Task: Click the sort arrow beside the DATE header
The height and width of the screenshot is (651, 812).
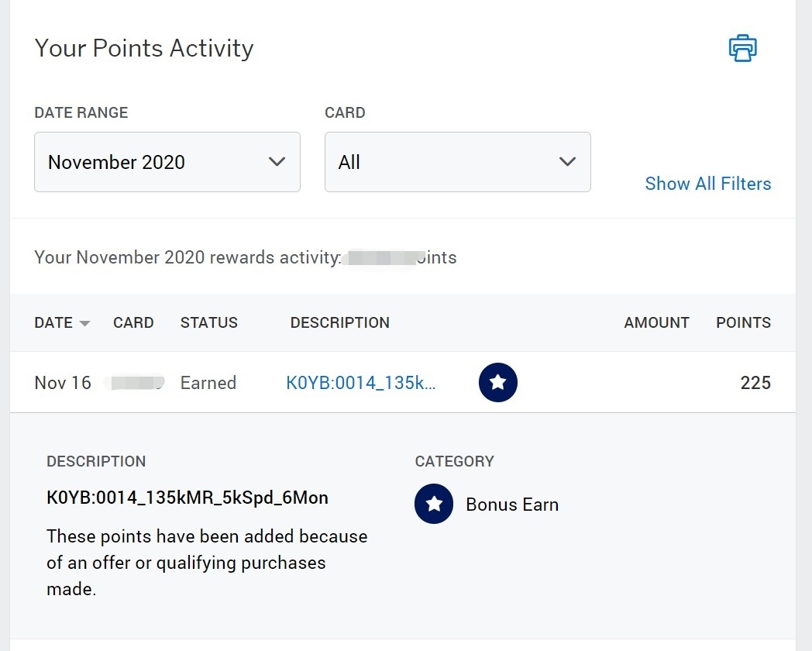Action: coord(84,323)
